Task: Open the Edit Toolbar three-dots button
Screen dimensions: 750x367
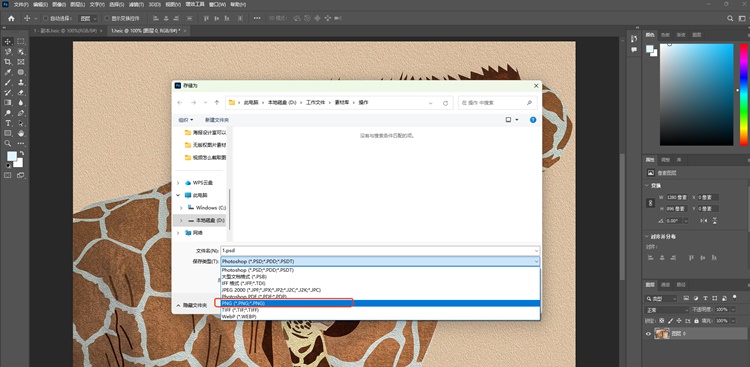Action: pos(21,143)
